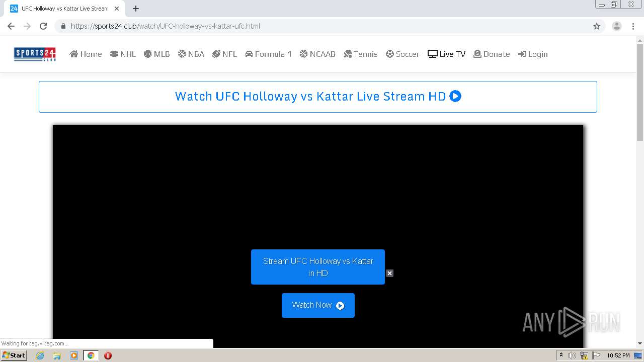Screen dimensions: 644x362
Task: Show hidden system tray icons
Action: coord(561,355)
